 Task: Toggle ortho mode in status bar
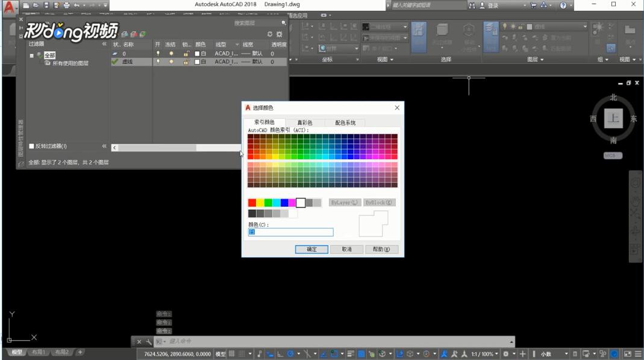click(x=280, y=354)
